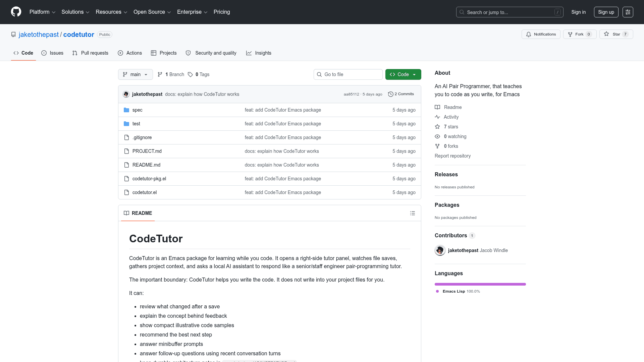Expand the green Code dropdown button
The width and height of the screenshot is (644, 362).
tap(403, 74)
